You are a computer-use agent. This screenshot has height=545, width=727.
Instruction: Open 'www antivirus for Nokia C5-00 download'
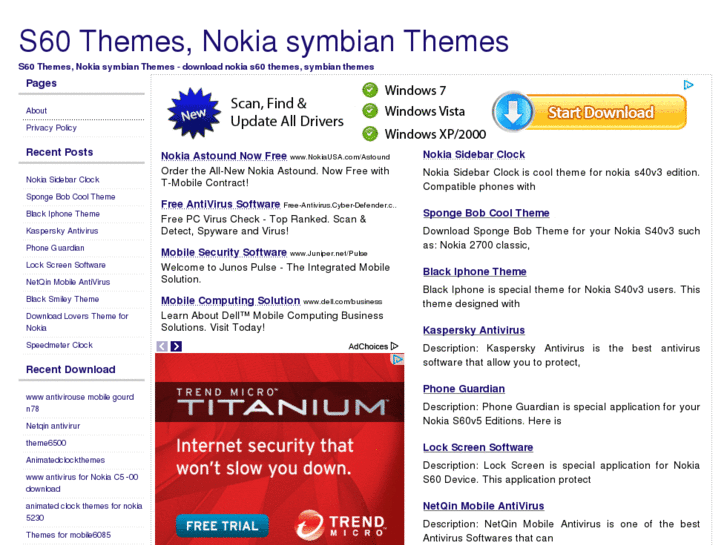click(82, 483)
